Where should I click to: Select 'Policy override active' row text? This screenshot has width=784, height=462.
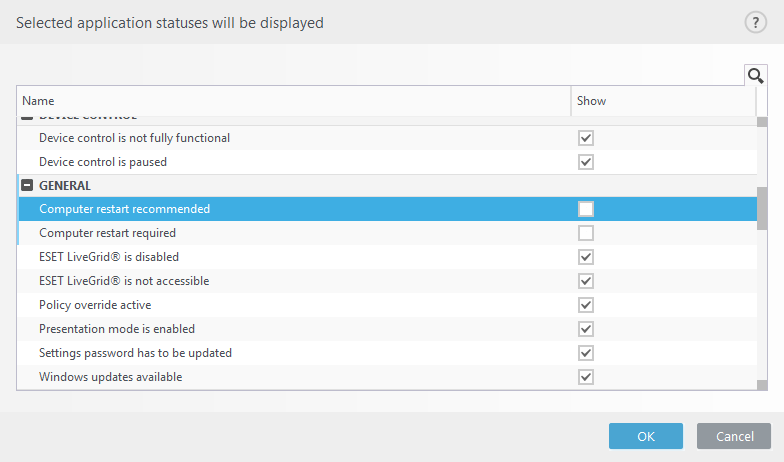(x=95, y=305)
